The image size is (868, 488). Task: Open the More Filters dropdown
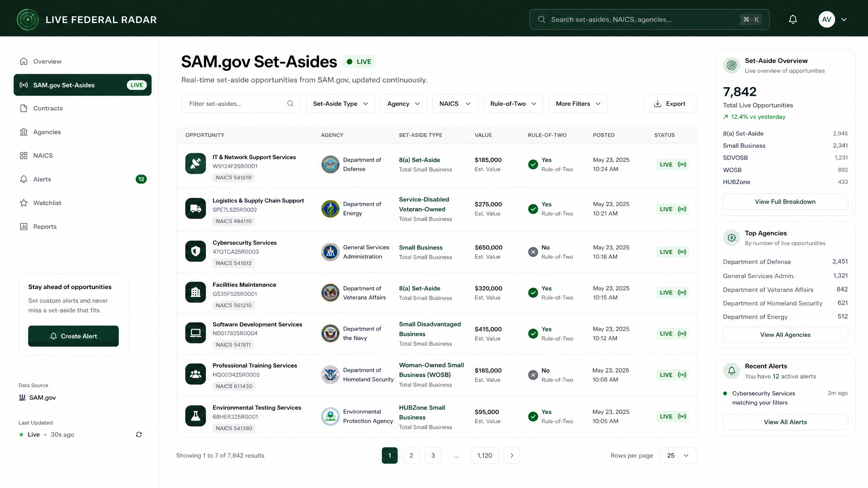point(578,104)
